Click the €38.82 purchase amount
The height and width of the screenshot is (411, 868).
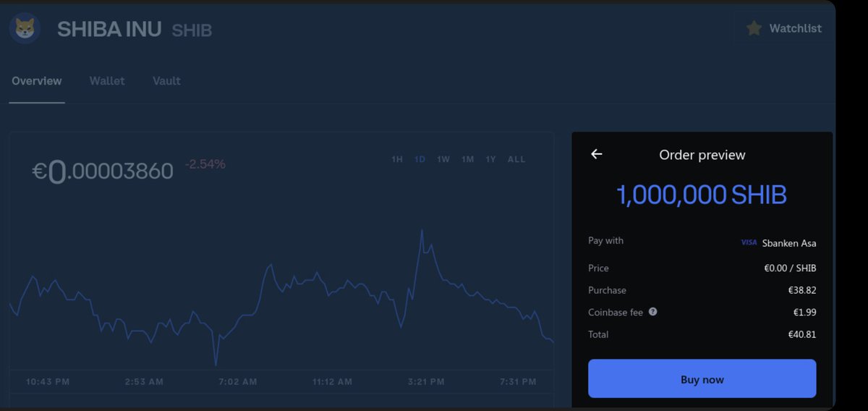(802, 290)
